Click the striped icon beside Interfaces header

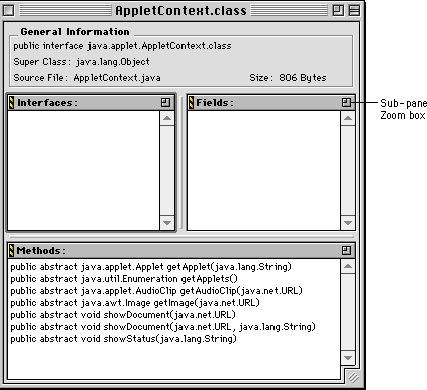[x=11, y=102]
